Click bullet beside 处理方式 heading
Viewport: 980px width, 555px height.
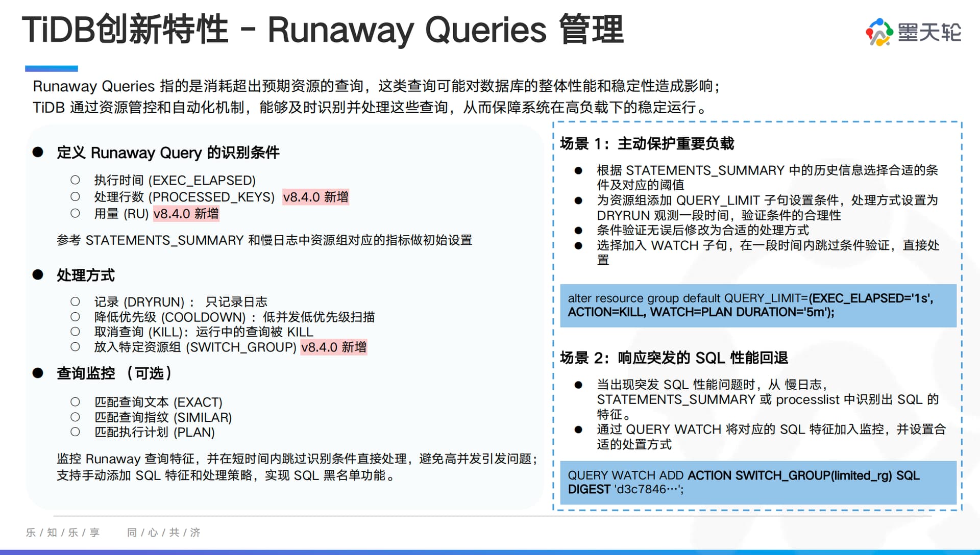pyautogui.click(x=38, y=275)
